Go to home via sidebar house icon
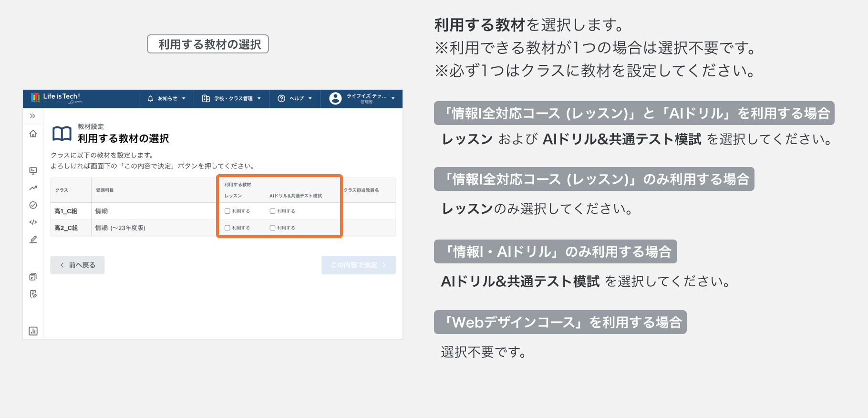The image size is (868, 418). point(33,134)
